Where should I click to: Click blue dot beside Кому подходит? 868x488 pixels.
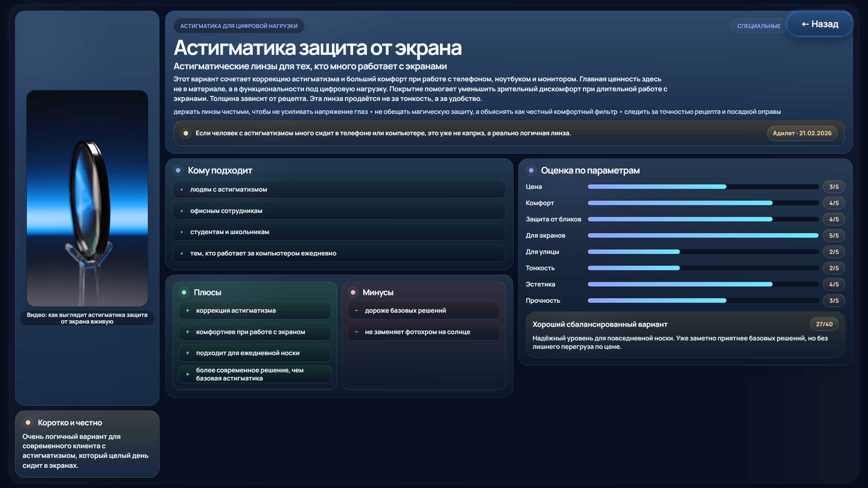tap(178, 170)
